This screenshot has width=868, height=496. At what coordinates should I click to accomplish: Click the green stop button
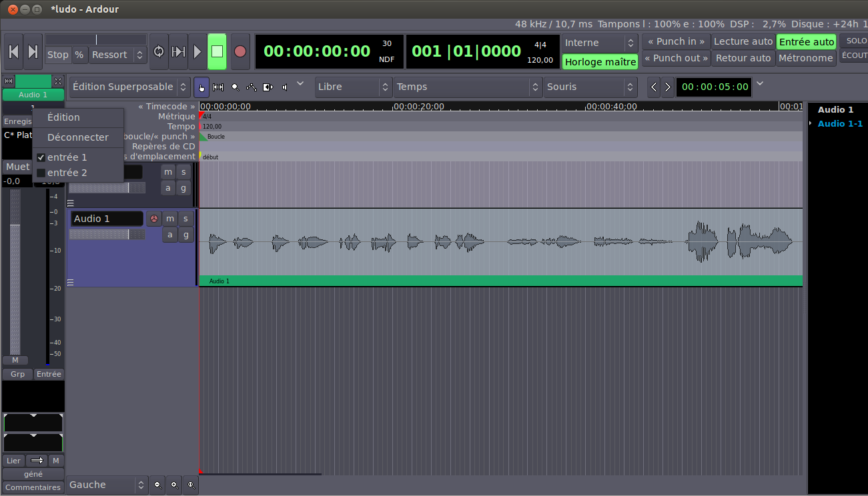pyautogui.click(x=217, y=51)
